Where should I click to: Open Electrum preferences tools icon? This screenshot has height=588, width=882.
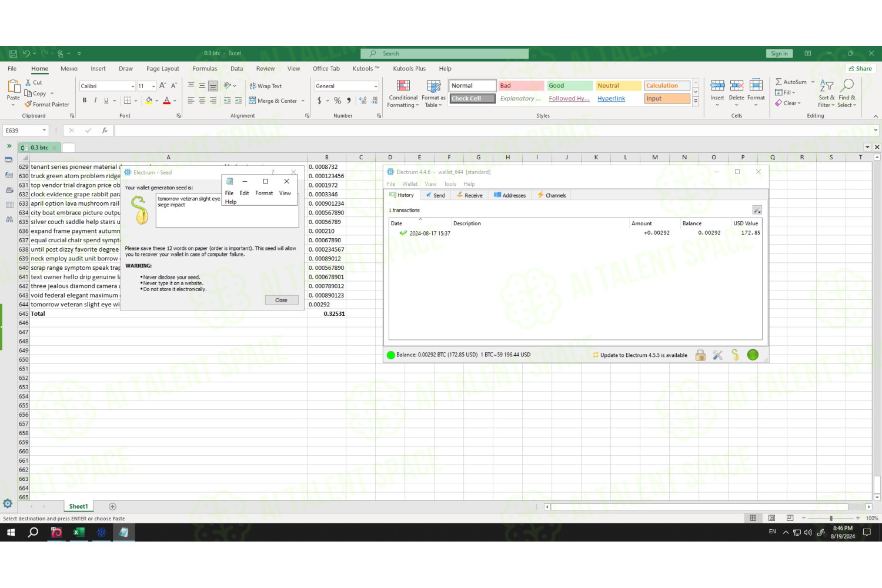click(717, 355)
